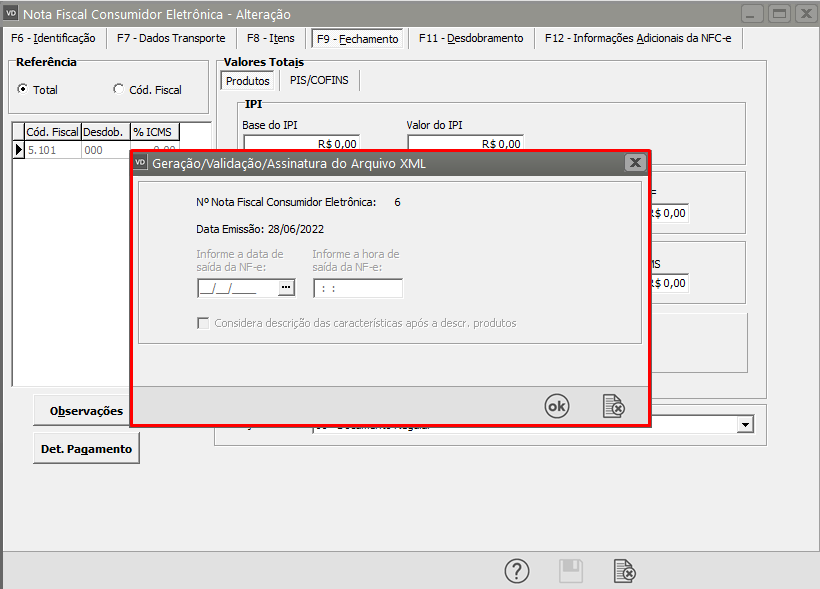Click the Desdob. column header
Screen dimensions: 820x589
click(x=106, y=132)
